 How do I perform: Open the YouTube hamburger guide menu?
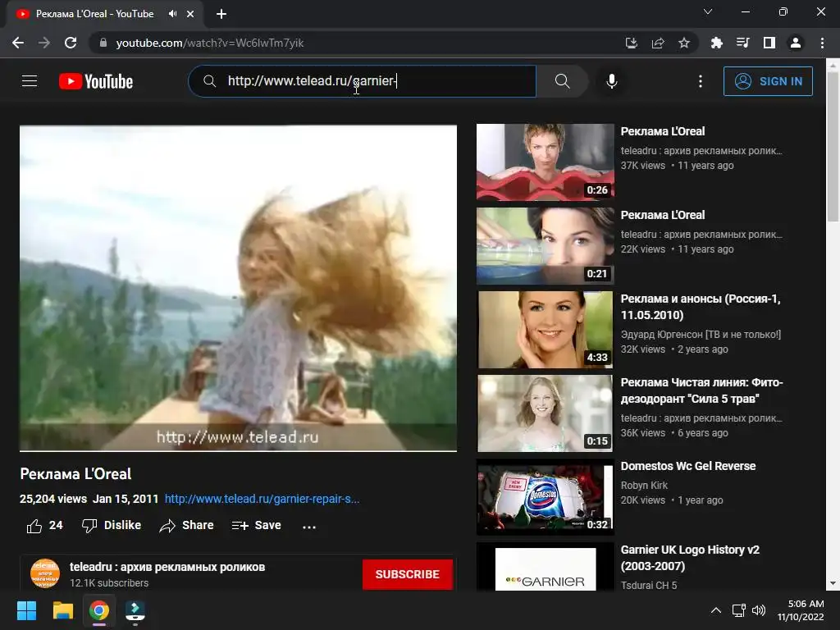coord(30,81)
